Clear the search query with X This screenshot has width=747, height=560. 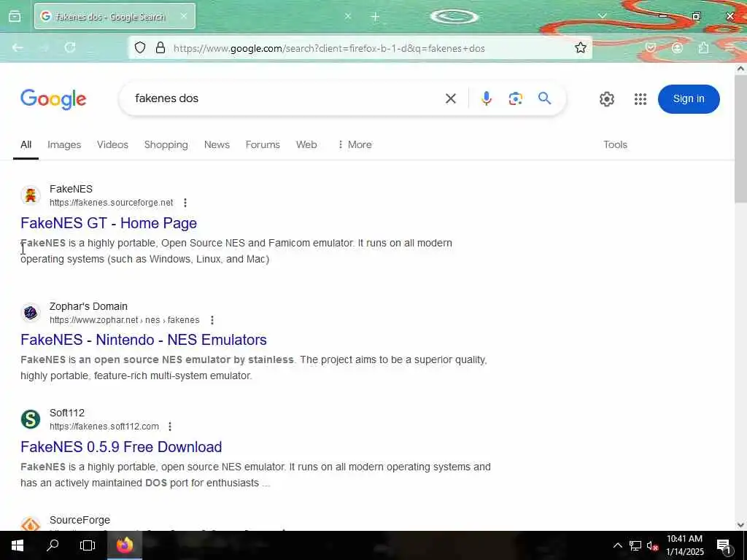[x=450, y=98]
